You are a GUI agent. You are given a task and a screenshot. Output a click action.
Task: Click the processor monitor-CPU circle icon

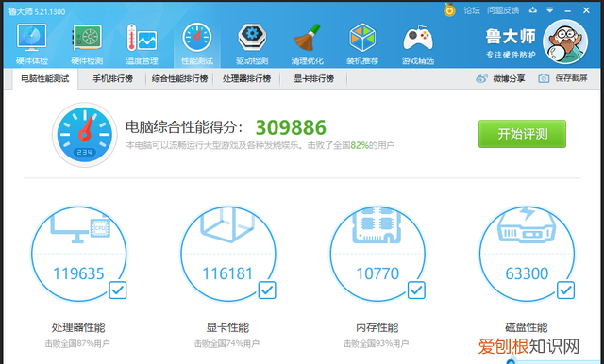[78, 254]
